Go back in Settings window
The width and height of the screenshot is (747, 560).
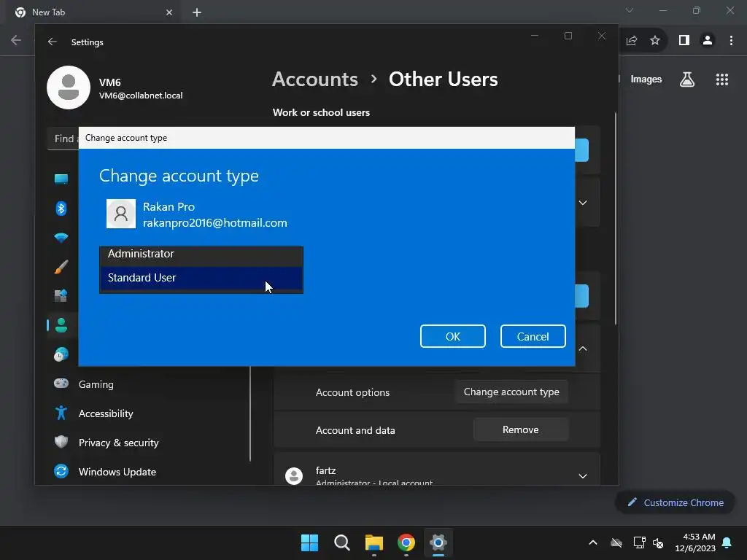tap(53, 42)
